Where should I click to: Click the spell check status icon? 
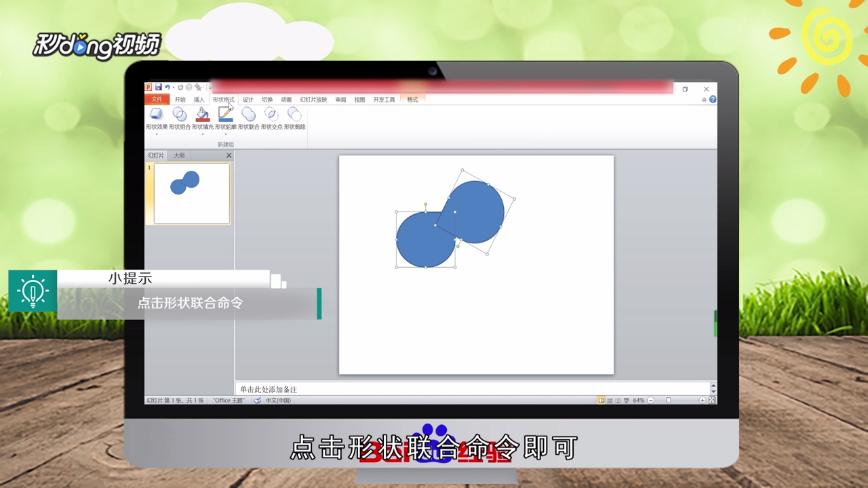(x=258, y=401)
